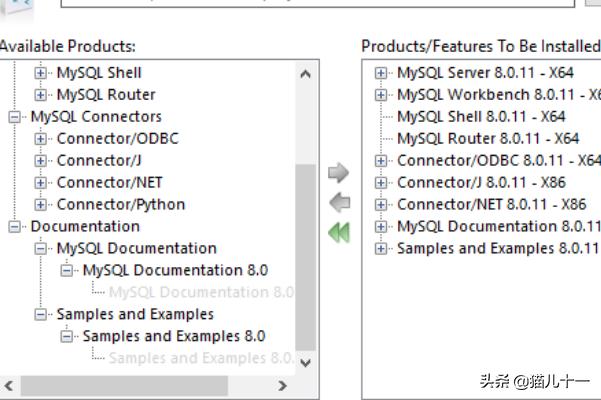Expand the MySQL Shell node in Available Products
The height and width of the screenshot is (400, 601).
[41, 73]
